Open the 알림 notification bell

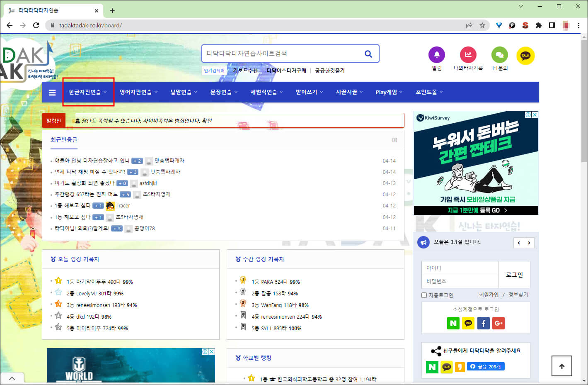click(x=436, y=54)
